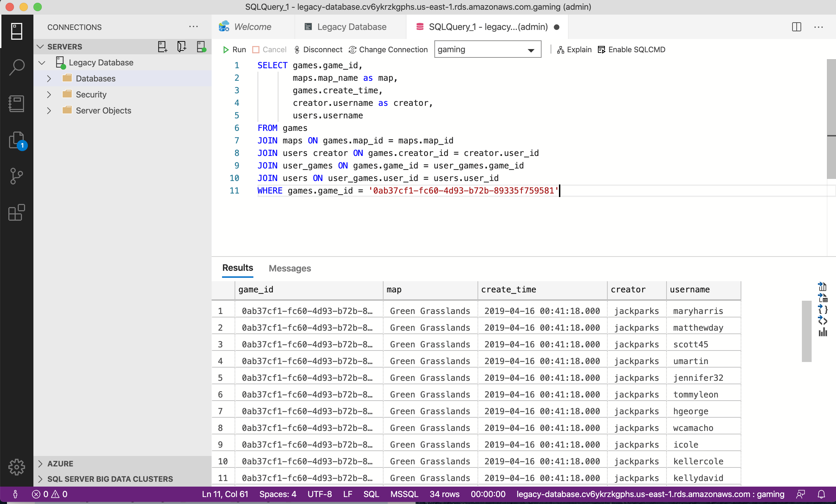The width and height of the screenshot is (836, 504).
Task: Switch to the Legacy Database tab
Action: pyautogui.click(x=350, y=27)
